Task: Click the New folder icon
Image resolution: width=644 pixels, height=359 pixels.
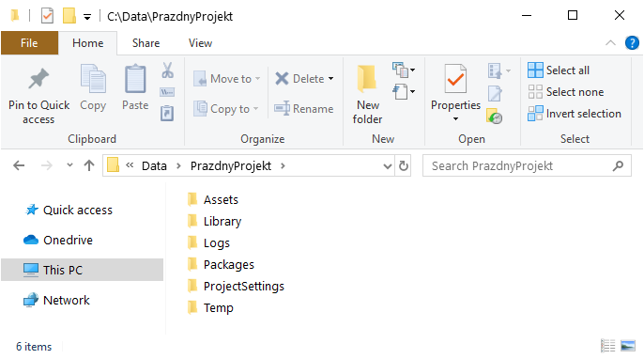Action: [x=367, y=79]
